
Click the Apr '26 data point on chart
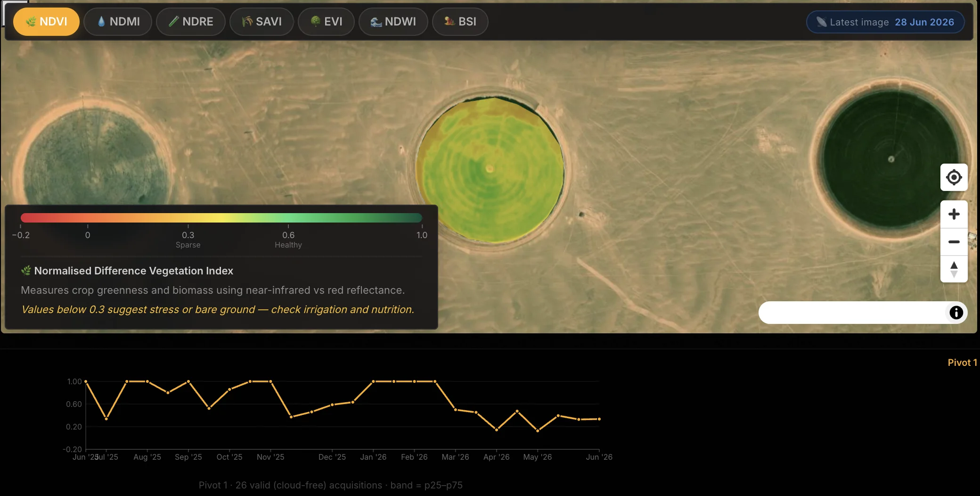pos(497,430)
